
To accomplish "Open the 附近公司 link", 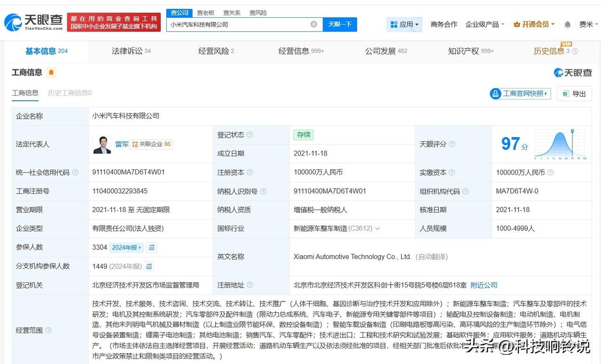I will (x=484, y=285).
